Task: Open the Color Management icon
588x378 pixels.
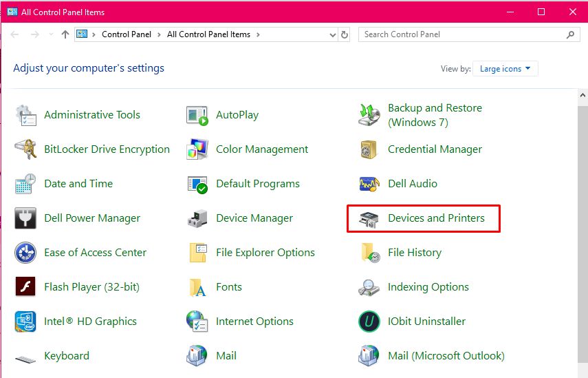Action: pyautogui.click(x=197, y=149)
